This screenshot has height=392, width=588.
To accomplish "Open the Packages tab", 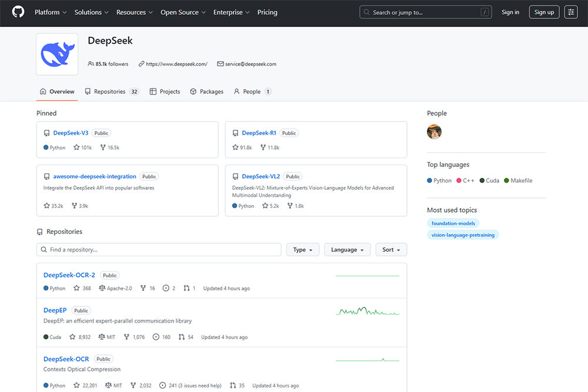I will [x=206, y=92].
